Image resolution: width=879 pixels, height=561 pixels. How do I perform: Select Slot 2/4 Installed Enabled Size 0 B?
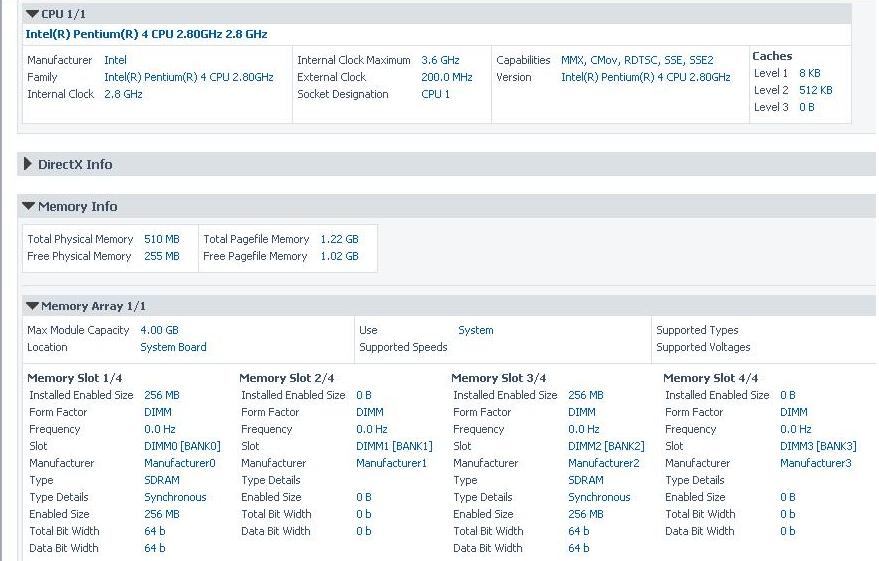pos(364,395)
